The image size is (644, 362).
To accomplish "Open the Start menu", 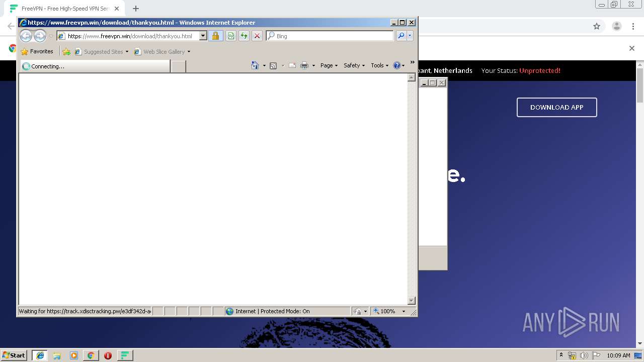I will pos(14,355).
